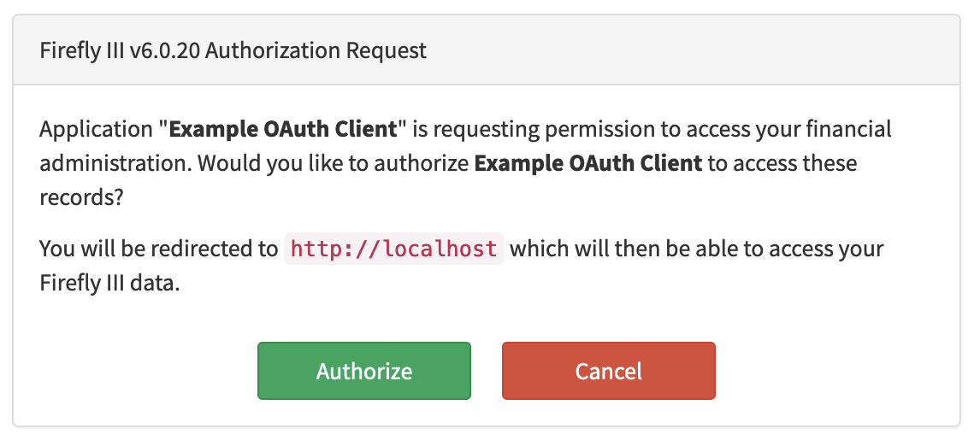Click the quoted bold "Example OAuth Client" name
980x446 pixels.
tap(283, 130)
